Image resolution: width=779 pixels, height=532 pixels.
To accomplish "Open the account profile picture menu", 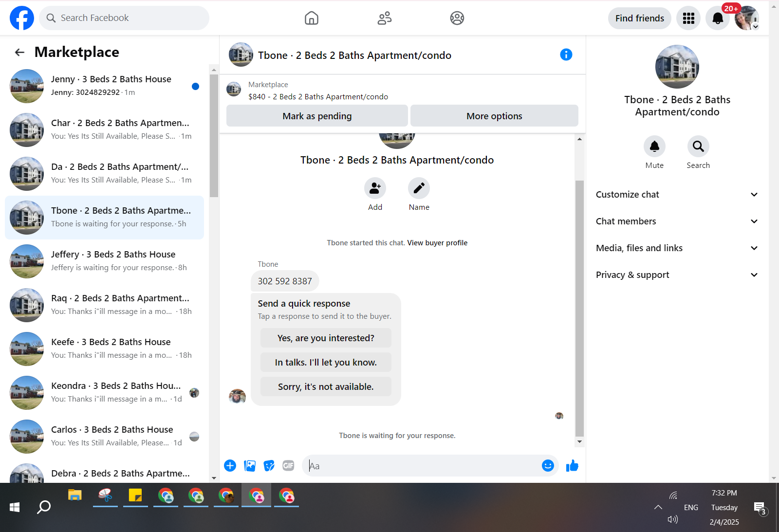I will click(x=747, y=18).
